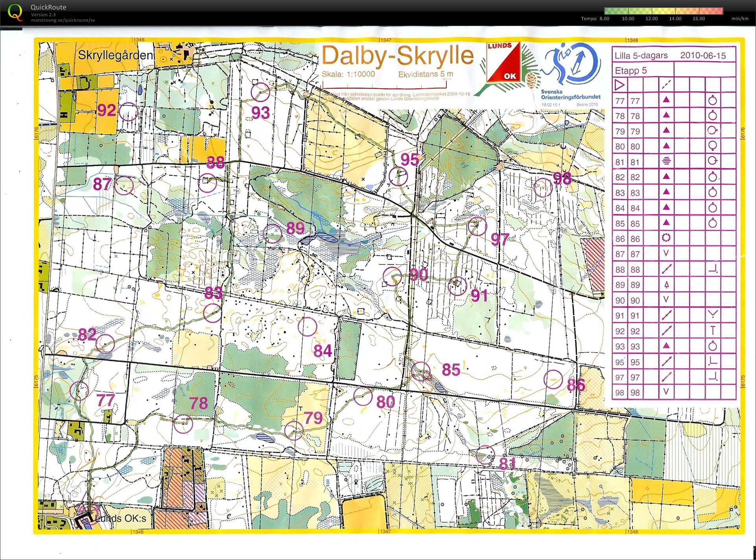The height and width of the screenshot is (560, 756).
Task: Click the striped terrain symbol in row 81
Action: click(x=666, y=161)
